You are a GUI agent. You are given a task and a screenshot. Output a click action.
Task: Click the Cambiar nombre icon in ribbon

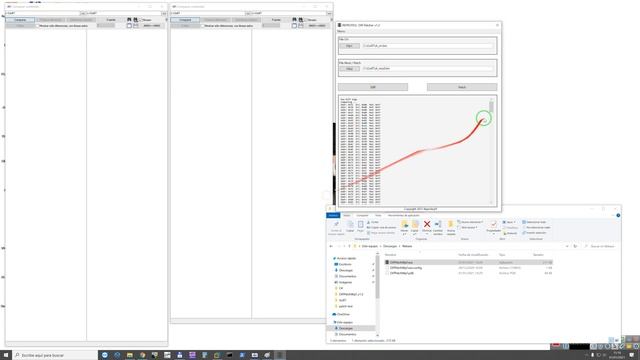point(438,224)
